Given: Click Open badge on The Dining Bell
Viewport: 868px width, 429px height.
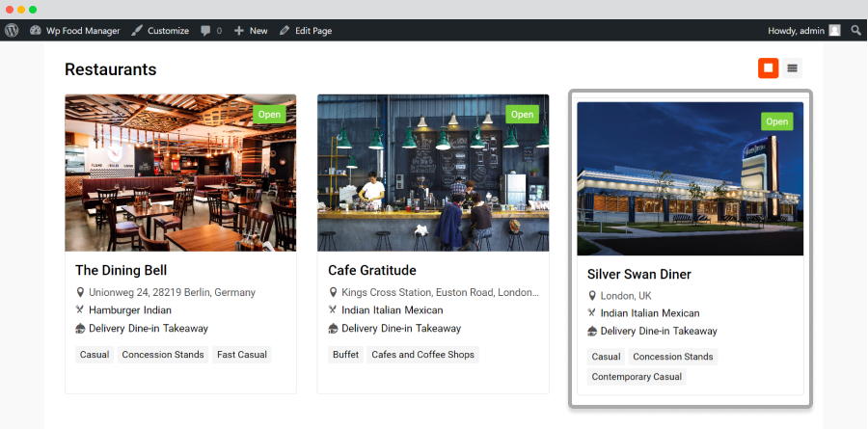Looking at the screenshot, I should coord(270,115).
